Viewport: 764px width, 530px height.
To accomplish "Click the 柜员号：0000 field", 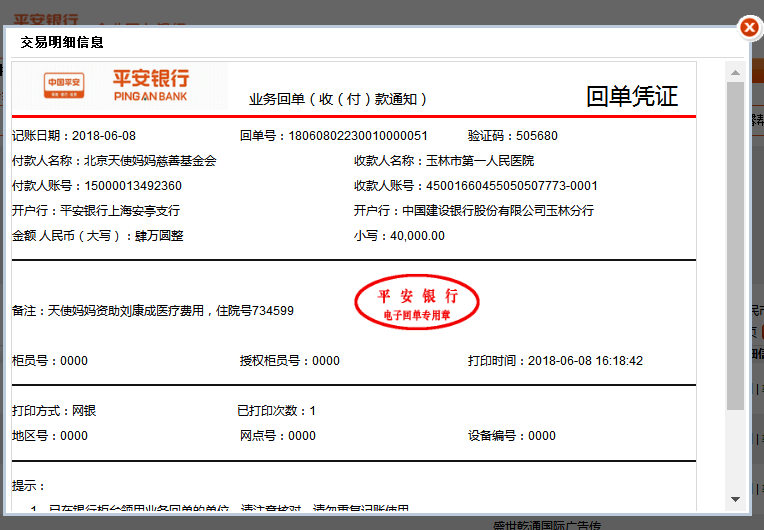I will (x=50, y=361).
